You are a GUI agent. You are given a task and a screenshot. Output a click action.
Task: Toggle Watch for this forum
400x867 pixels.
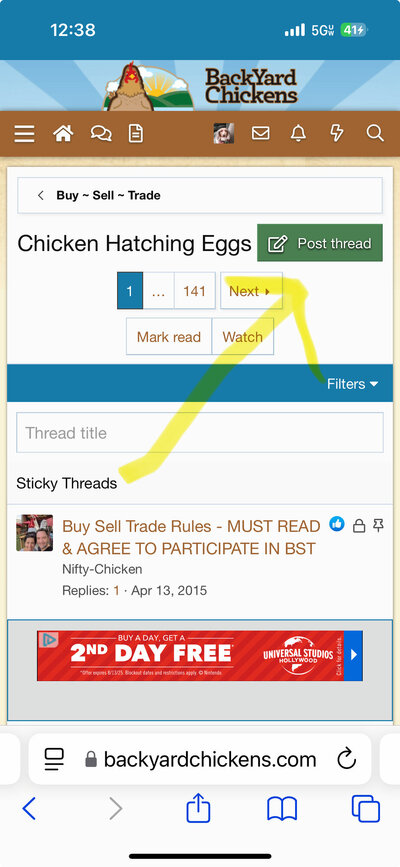242,336
